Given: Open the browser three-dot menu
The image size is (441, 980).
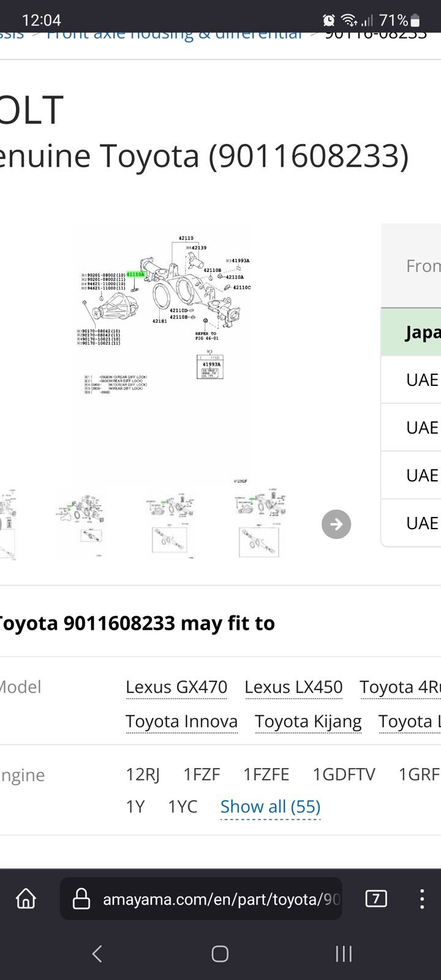Looking at the screenshot, I should point(421,899).
